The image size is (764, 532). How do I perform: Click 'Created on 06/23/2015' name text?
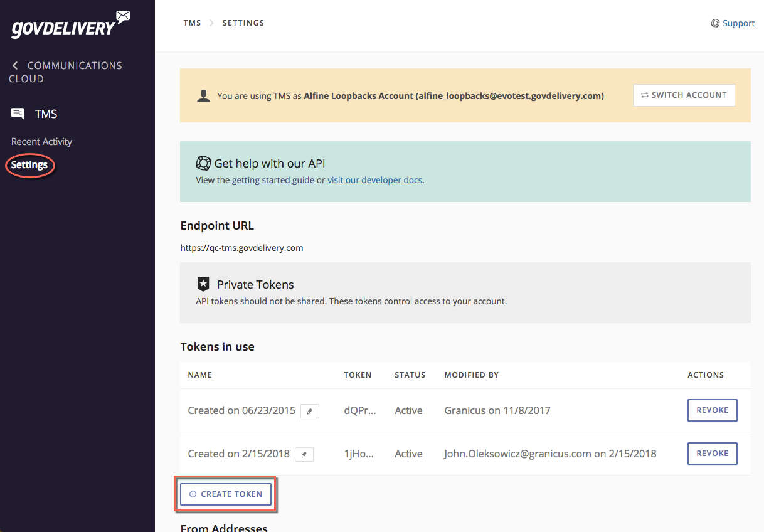click(x=241, y=411)
